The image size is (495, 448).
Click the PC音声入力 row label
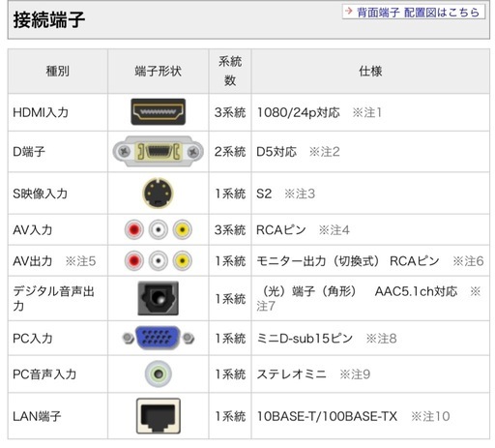coord(44,374)
